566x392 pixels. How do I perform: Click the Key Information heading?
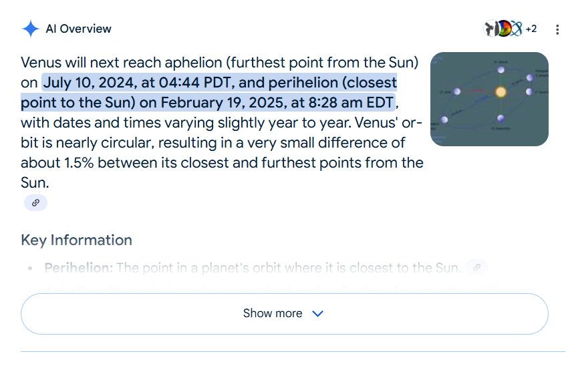point(76,240)
